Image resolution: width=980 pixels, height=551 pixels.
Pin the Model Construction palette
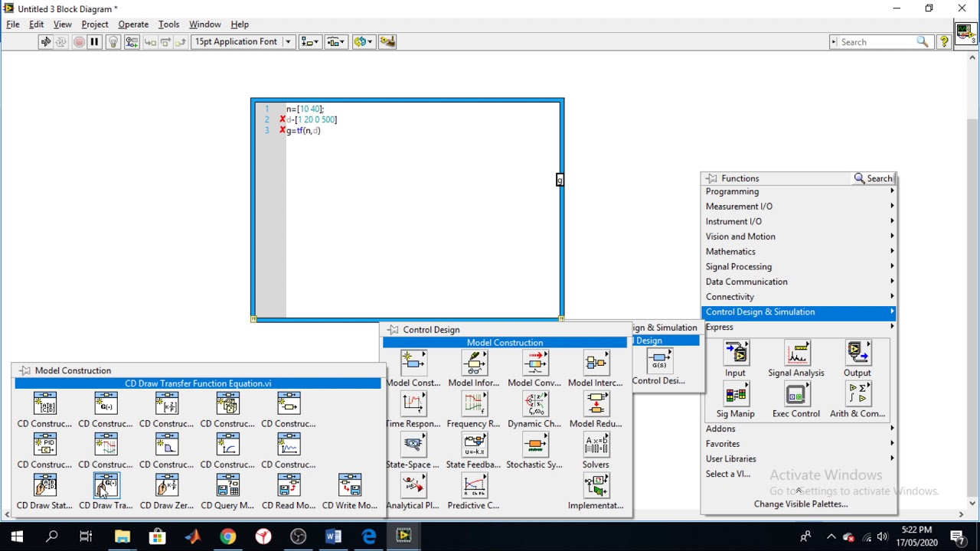click(x=24, y=370)
